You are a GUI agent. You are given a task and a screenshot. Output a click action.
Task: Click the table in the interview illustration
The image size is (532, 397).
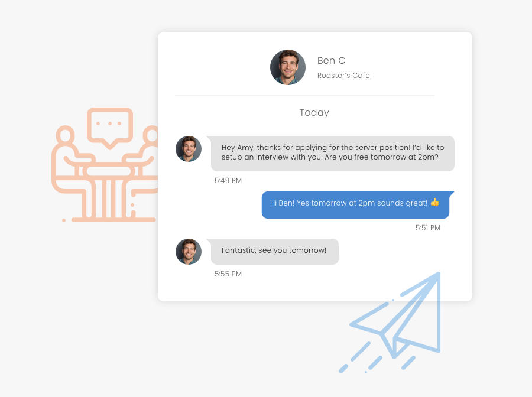pyautogui.click(x=109, y=190)
